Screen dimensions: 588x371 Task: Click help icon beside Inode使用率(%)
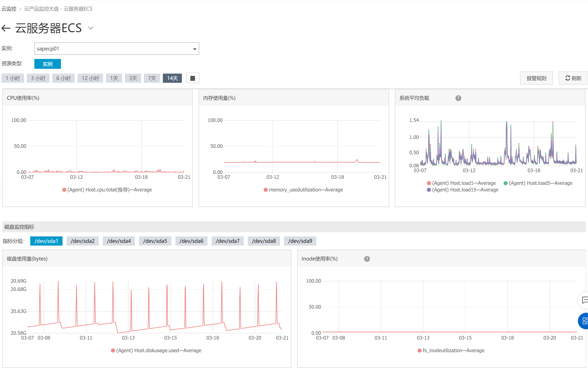(x=367, y=259)
